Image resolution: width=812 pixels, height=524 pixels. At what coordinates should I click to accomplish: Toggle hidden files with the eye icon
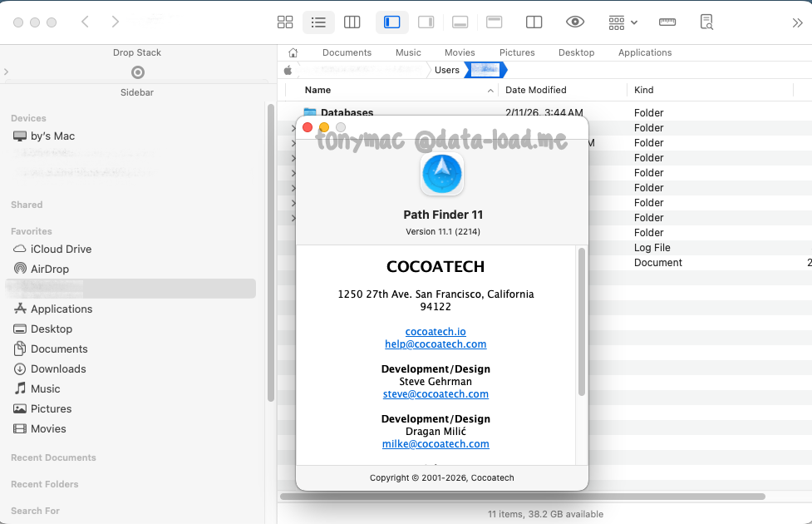click(x=573, y=22)
